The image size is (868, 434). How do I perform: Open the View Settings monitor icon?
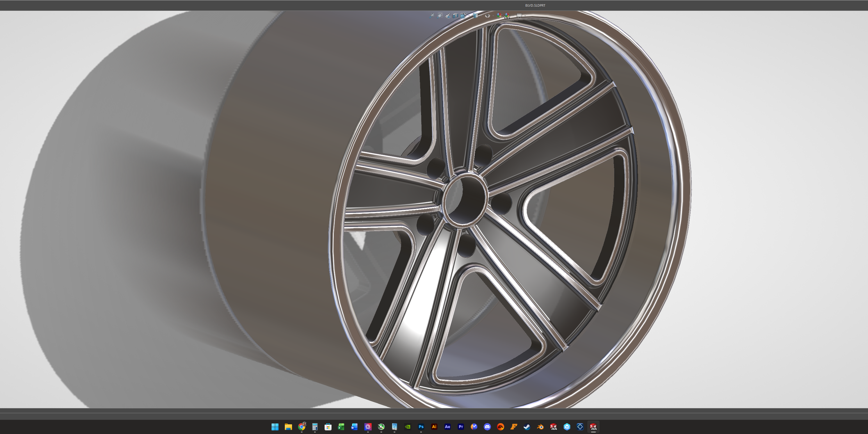click(x=519, y=16)
